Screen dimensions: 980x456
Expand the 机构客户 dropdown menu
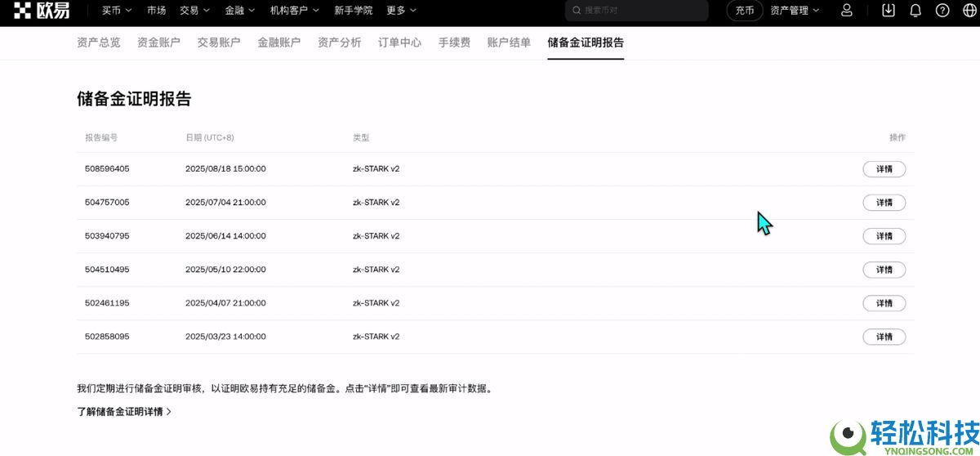click(x=295, y=11)
